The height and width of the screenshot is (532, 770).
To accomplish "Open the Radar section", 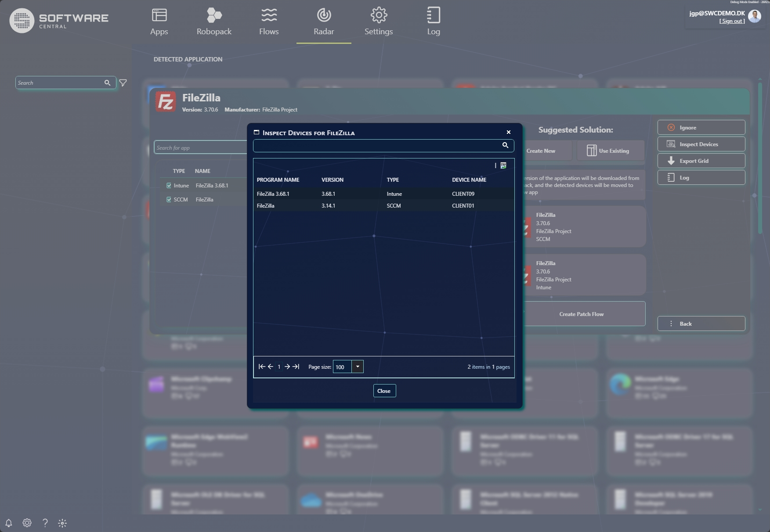I will pyautogui.click(x=324, y=22).
